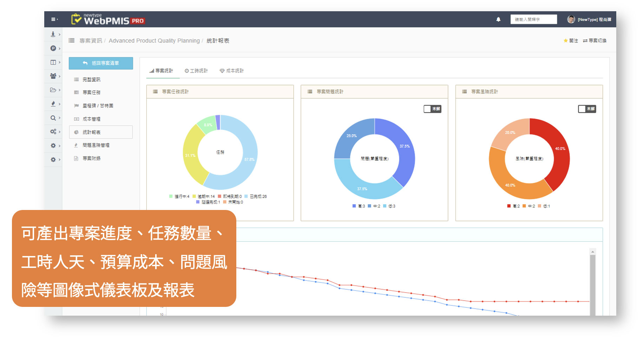Click the 返回專案清單 button
Image resolution: width=644 pixels, height=342 pixels.
click(x=101, y=63)
